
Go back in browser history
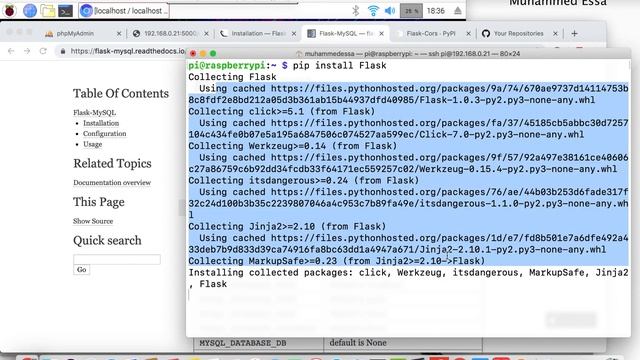[x=11, y=51]
